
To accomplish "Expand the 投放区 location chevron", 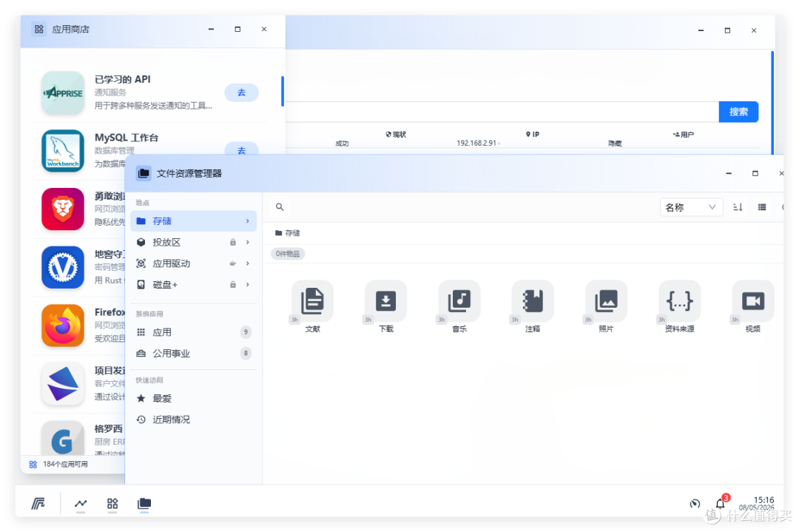I will point(248,242).
